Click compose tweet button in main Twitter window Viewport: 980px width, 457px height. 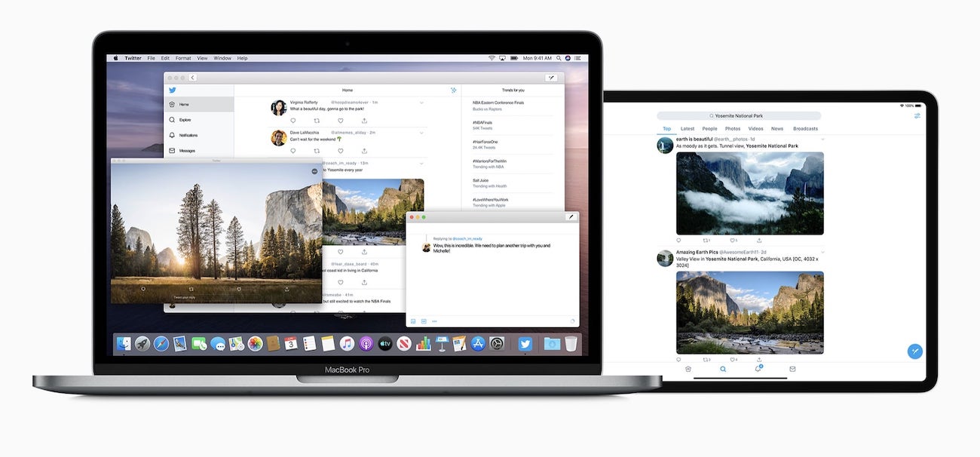pyautogui.click(x=551, y=78)
